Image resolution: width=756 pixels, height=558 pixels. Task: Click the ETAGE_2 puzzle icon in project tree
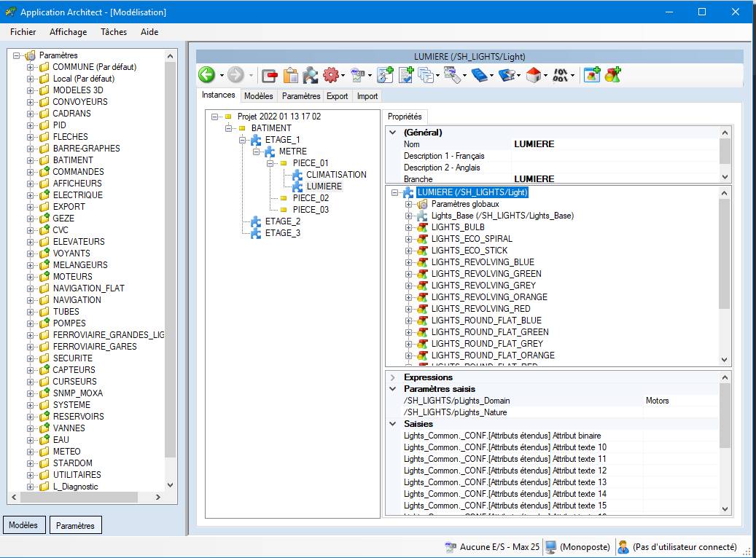tap(256, 221)
